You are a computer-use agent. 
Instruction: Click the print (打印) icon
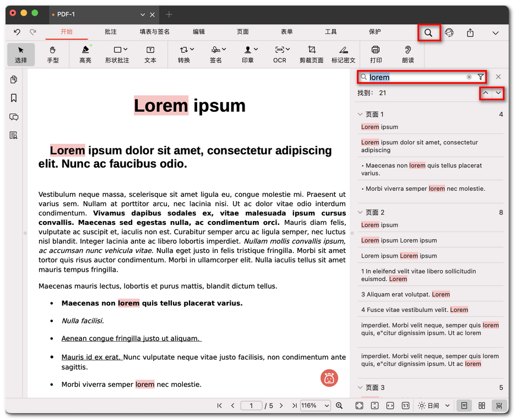[x=376, y=54]
